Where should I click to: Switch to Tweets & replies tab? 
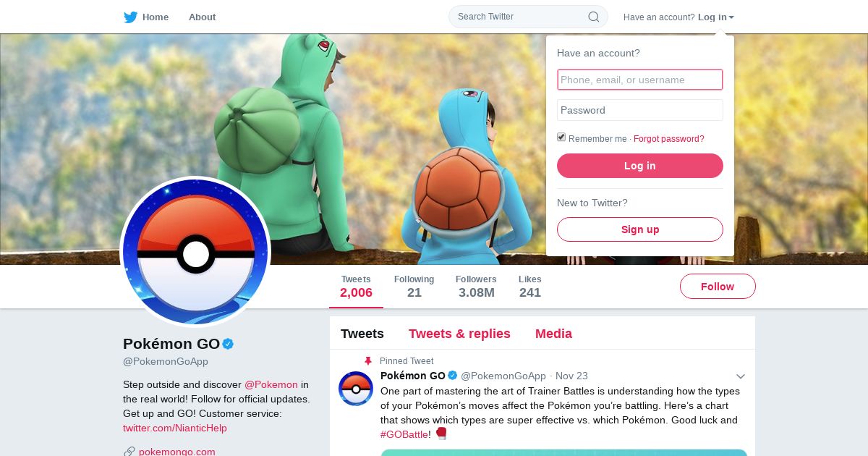(459, 334)
